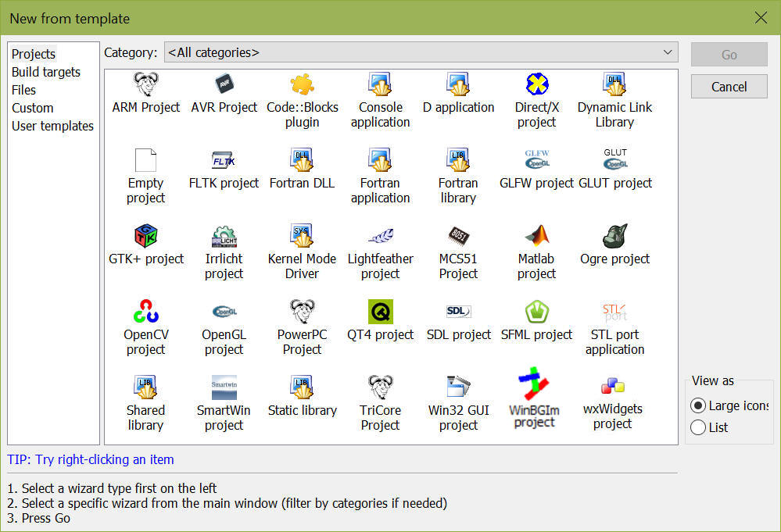Pick the wxWidgets project icon

[613, 386]
